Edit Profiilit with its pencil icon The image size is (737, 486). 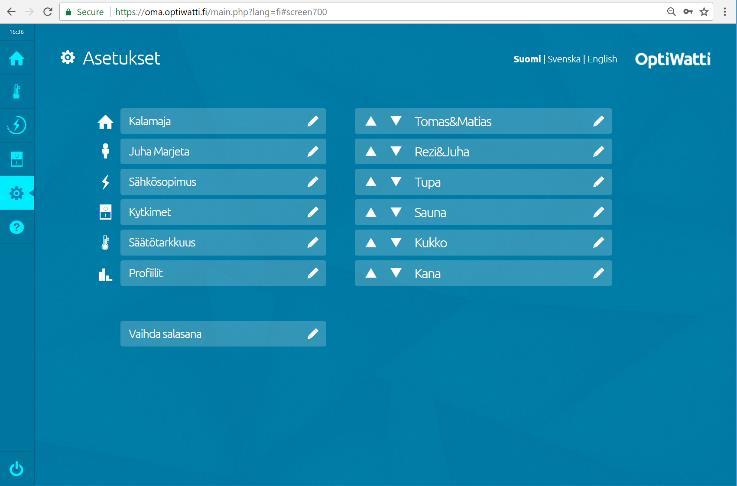tap(313, 273)
